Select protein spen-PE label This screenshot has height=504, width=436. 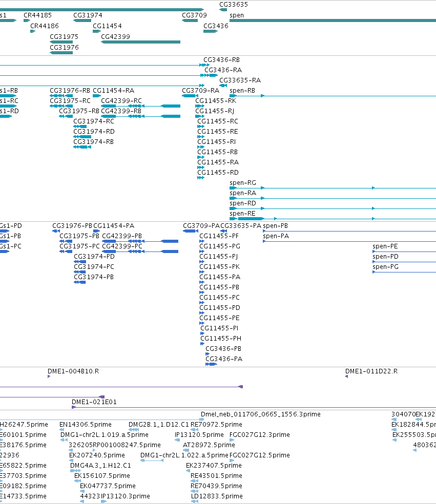tap(385, 246)
